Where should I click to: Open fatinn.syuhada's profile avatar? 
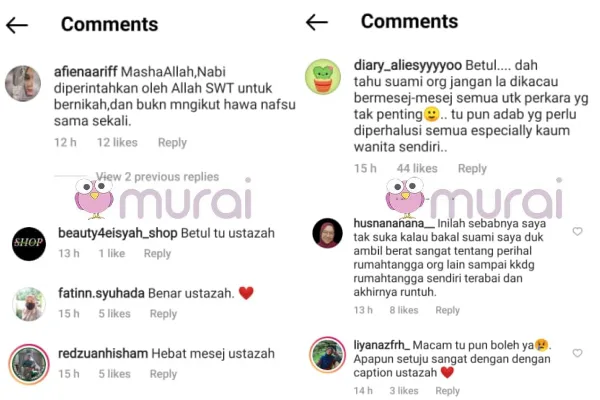point(29,304)
